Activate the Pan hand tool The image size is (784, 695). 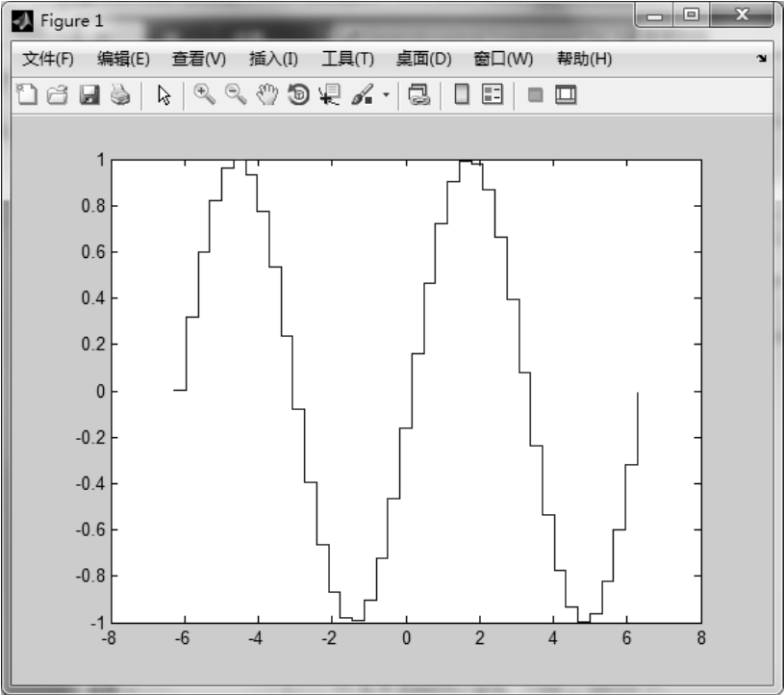(x=267, y=94)
